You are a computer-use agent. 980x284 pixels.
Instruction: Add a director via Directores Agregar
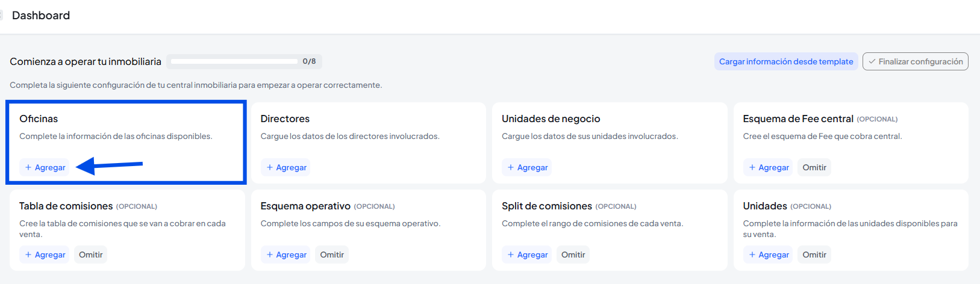(286, 167)
